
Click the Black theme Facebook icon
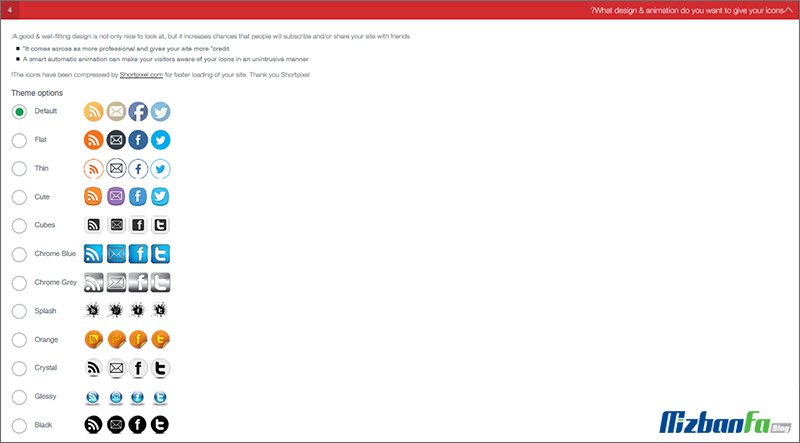click(138, 424)
